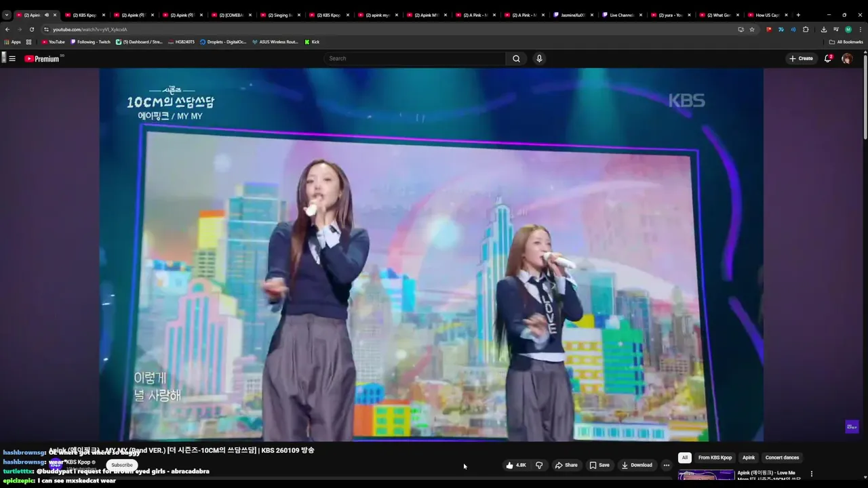Subscribe to KBS Kpop channel
868x488 pixels.
[x=122, y=465]
